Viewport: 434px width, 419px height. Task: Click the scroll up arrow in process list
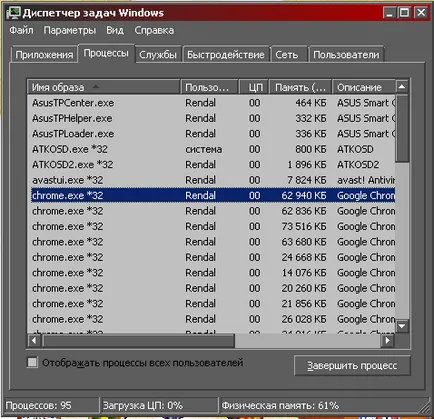[402, 87]
